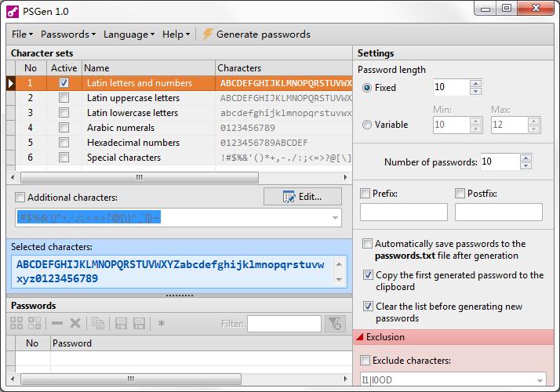Click the copy passwords icon
This screenshot has width=560, height=392.
point(98,323)
